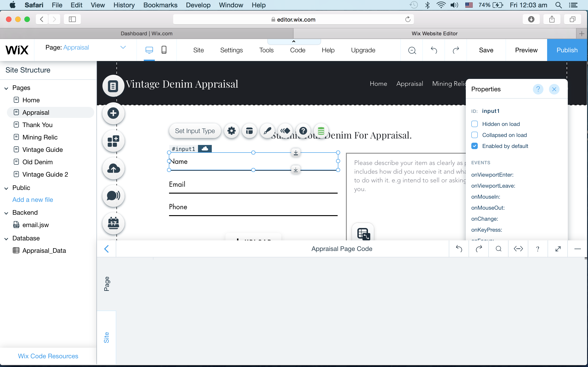This screenshot has height=367, width=588.
Task: Enable Hidden on load checkbox
Action: click(474, 124)
